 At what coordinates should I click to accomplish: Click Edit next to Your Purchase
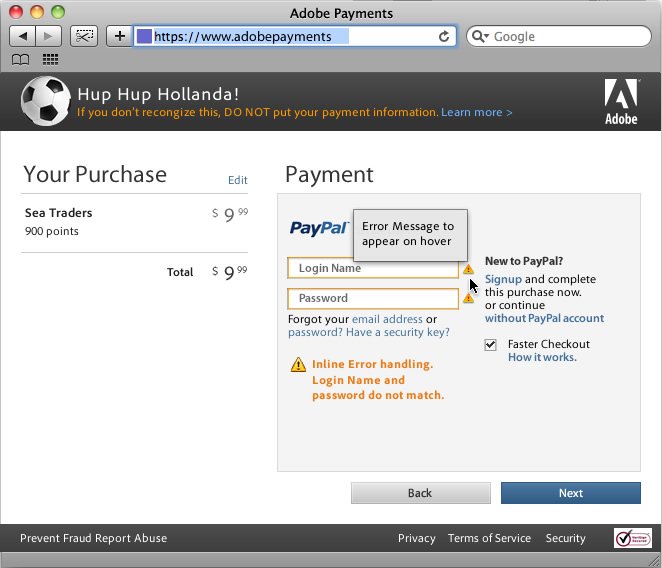[x=238, y=180]
